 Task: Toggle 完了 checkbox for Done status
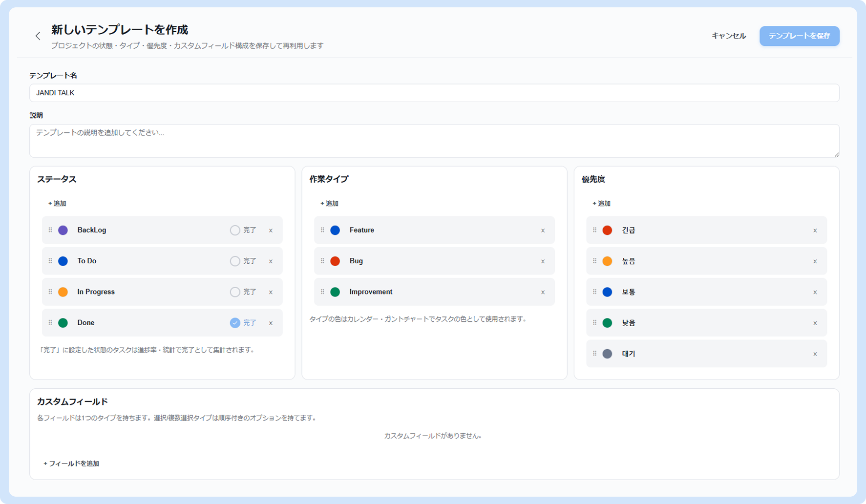click(x=235, y=323)
